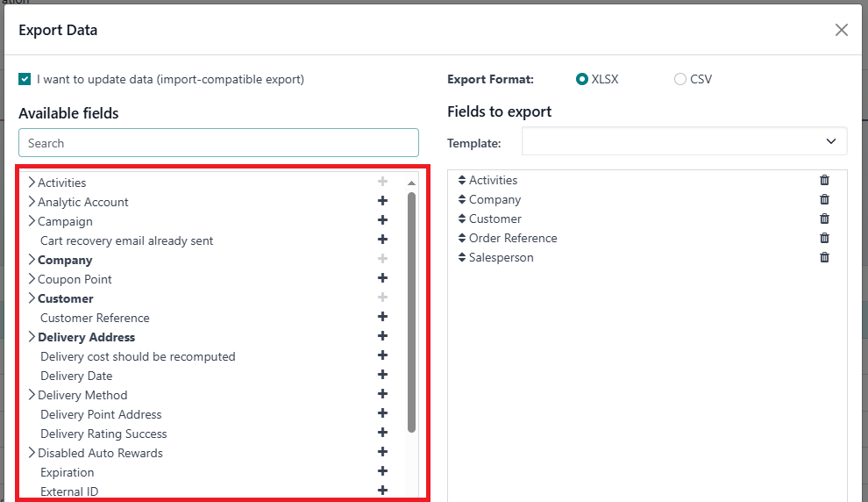Delete Order Reference export field
This screenshot has height=502, width=868.
824,238
